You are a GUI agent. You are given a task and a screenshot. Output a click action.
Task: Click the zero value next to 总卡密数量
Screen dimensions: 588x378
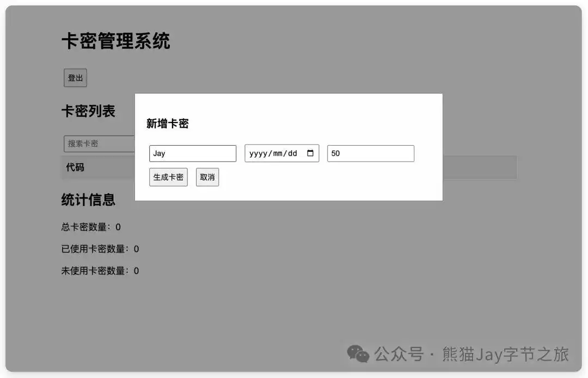[119, 227]
